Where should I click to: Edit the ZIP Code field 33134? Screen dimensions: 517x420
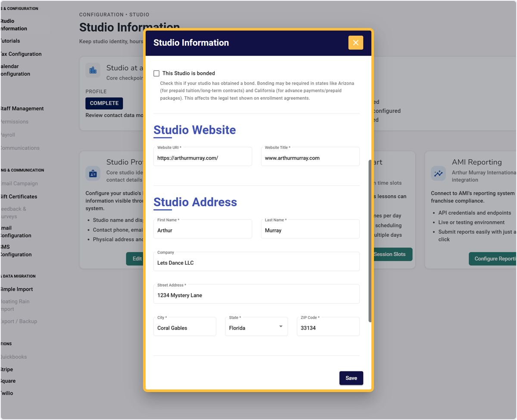[328, 326]
